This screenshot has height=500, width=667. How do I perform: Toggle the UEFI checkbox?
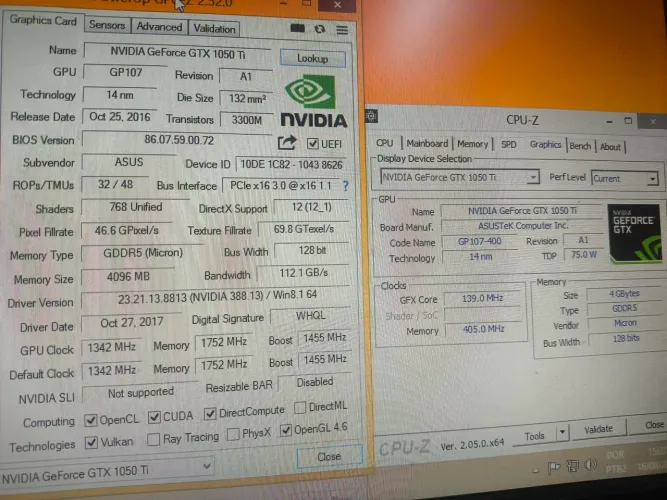click(x=313, y=144)
